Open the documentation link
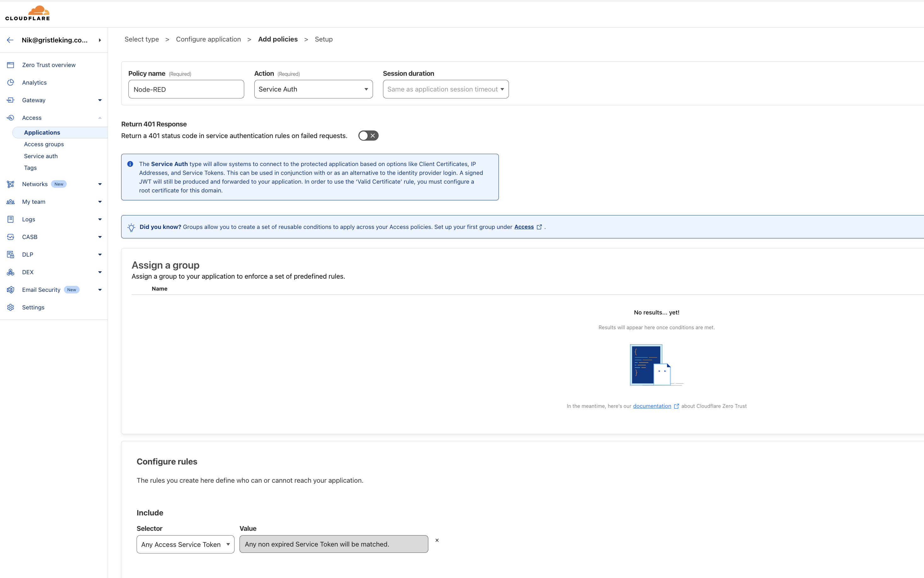This screenshot has height=578, width=924. click(652, 406)
